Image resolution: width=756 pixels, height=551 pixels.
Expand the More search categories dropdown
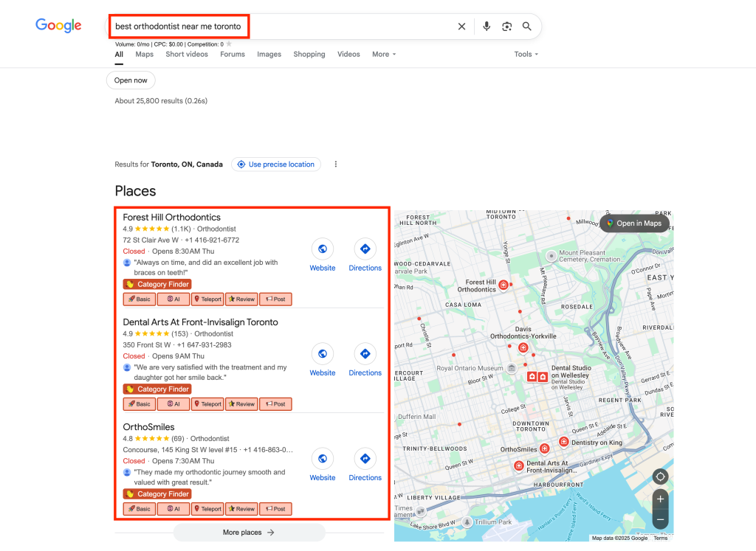pyautogui.click(x=384, y=55)
